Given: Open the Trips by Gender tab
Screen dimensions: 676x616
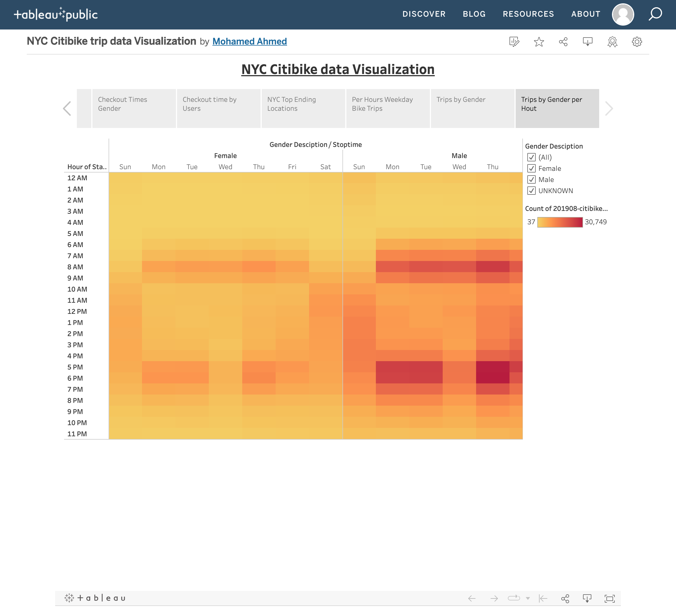Looking at the screenshot, I should (x=472, y=108).
